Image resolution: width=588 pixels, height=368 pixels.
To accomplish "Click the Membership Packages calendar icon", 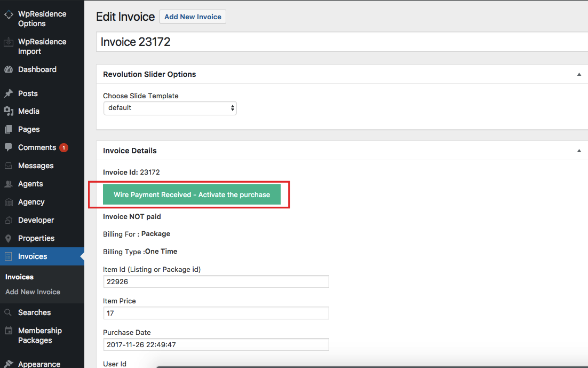I will (9, 331).
